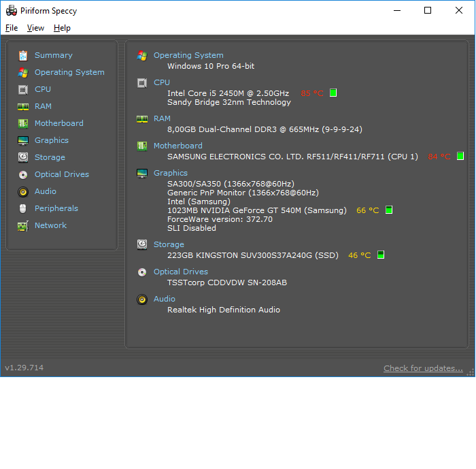This screenshot has height=469, width=476.
Task: Maximize the Speccy window
Action: (x=428, y=10)
